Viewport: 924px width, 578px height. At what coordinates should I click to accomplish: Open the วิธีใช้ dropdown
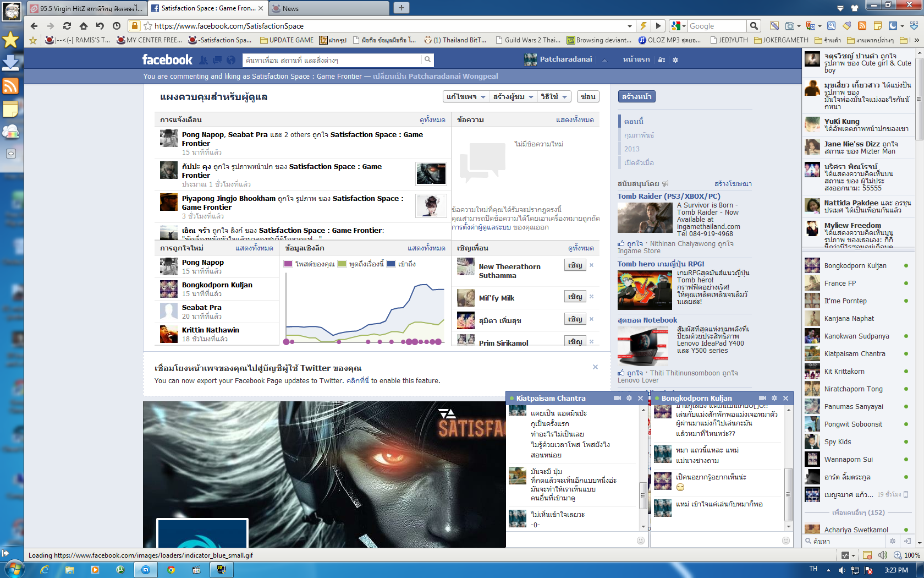click(x=554, y=97)
